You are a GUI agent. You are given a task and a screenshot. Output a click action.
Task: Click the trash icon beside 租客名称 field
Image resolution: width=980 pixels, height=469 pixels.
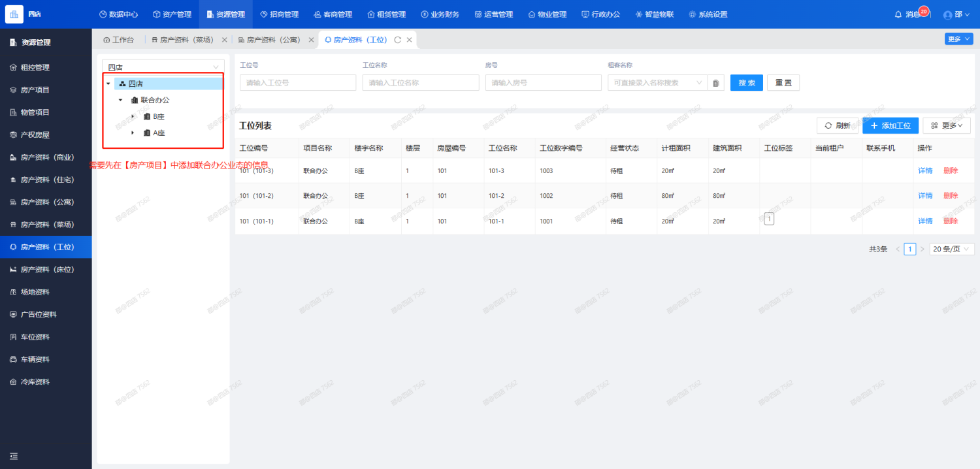[x=716, y=83]
